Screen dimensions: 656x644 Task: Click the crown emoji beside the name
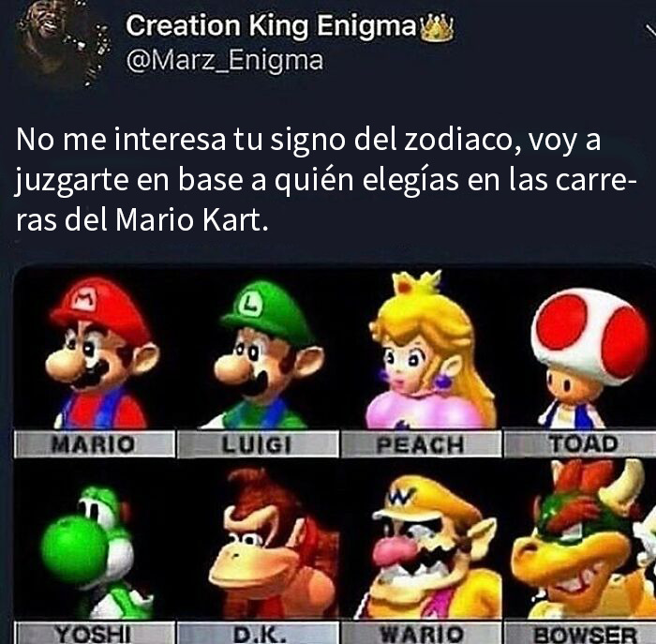pyautogui.click(x=437, y=27)
